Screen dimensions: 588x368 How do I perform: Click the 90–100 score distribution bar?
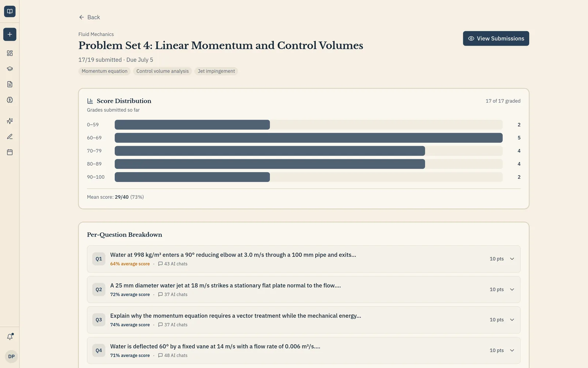pos(192,177)
